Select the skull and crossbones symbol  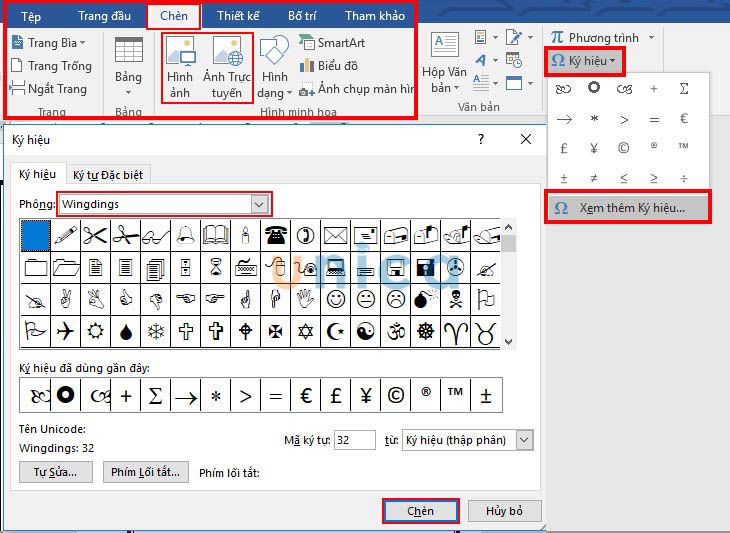[456, 299]
